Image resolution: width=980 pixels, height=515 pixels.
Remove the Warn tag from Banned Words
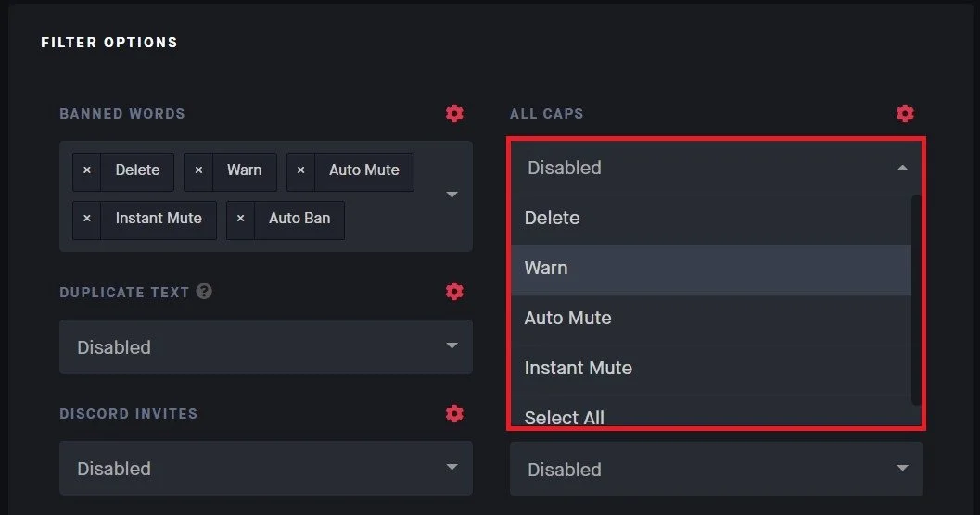tap(198, 170)
